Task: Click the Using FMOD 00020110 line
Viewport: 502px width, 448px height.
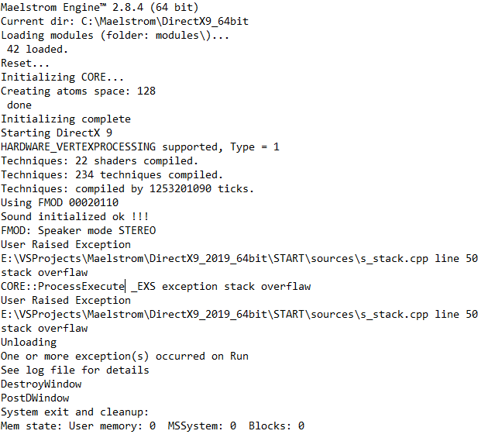Action: (x=59, y=203)
